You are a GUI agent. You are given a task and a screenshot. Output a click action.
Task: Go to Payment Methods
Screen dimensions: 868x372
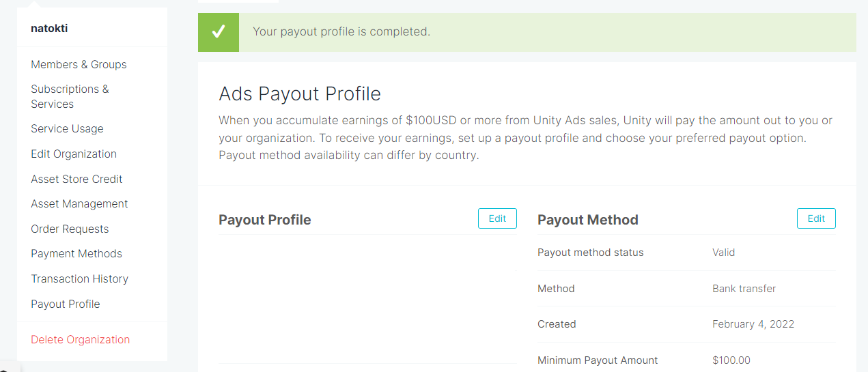pos(76,254)
